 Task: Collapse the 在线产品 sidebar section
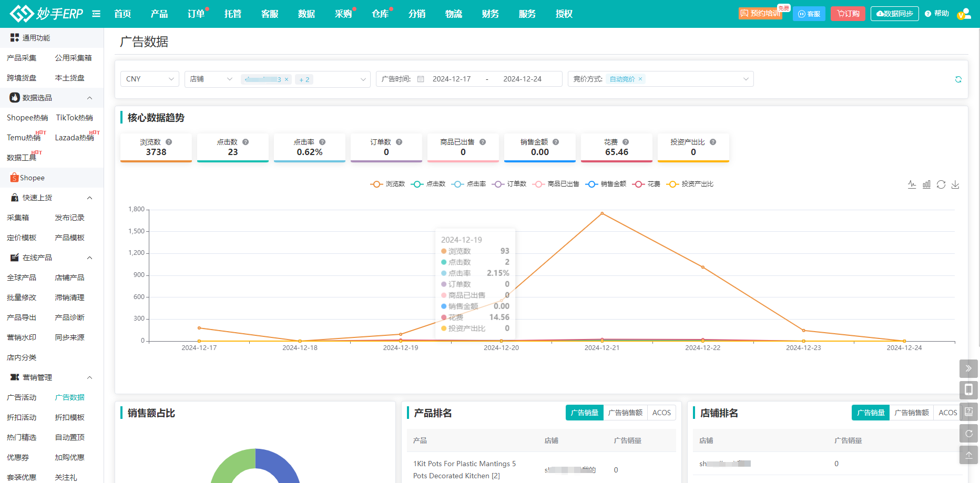coord(89,258)
